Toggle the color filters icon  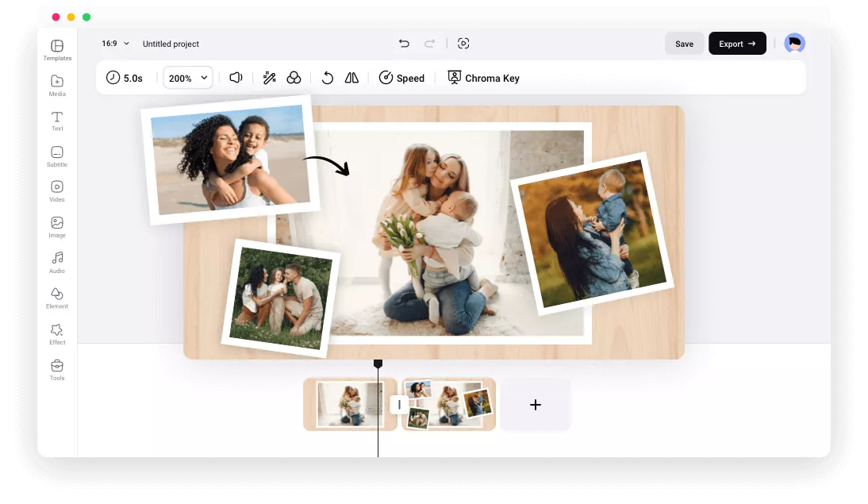coord(294,78)
